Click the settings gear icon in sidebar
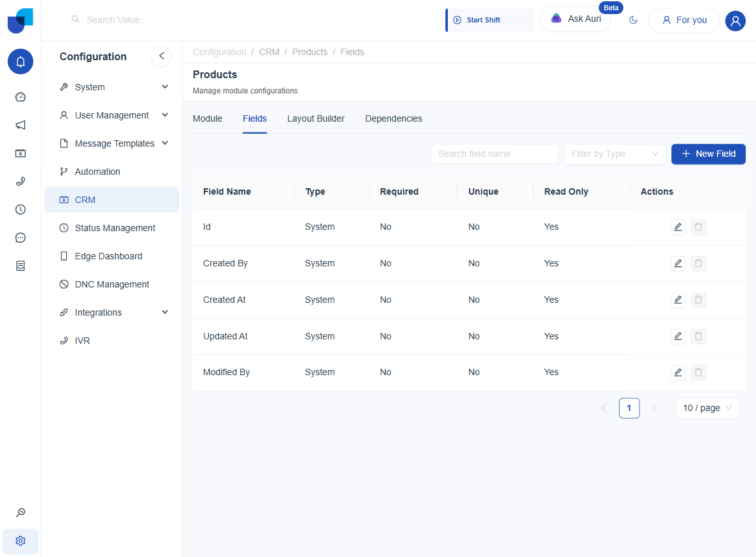The width and height of the screenshot is (756, 557). 21,541
